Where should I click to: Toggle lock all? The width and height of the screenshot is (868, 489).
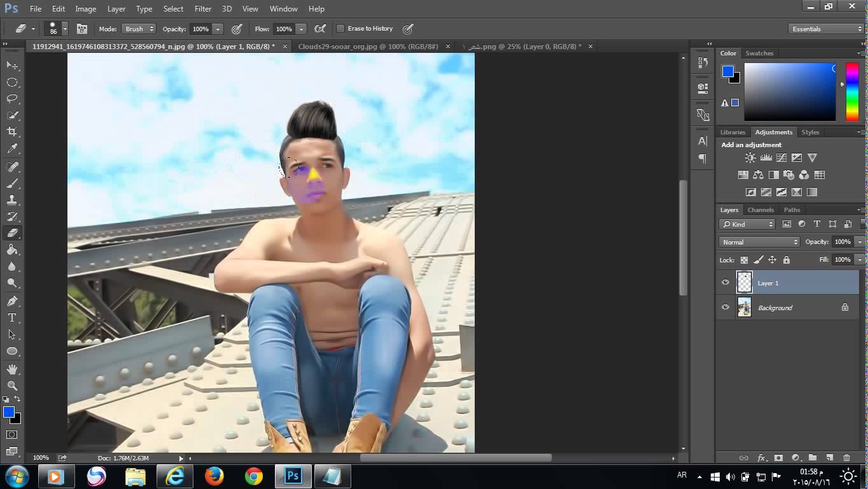coord(787,260)
